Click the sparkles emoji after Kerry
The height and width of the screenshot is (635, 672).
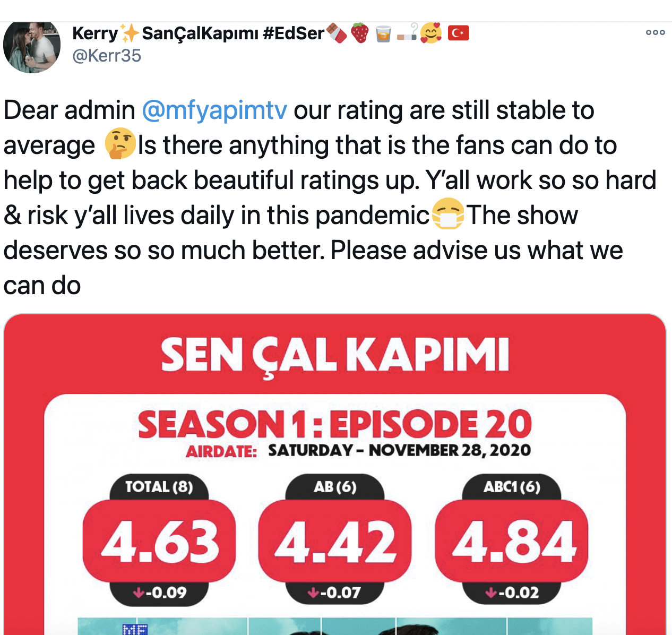[130, 33]
